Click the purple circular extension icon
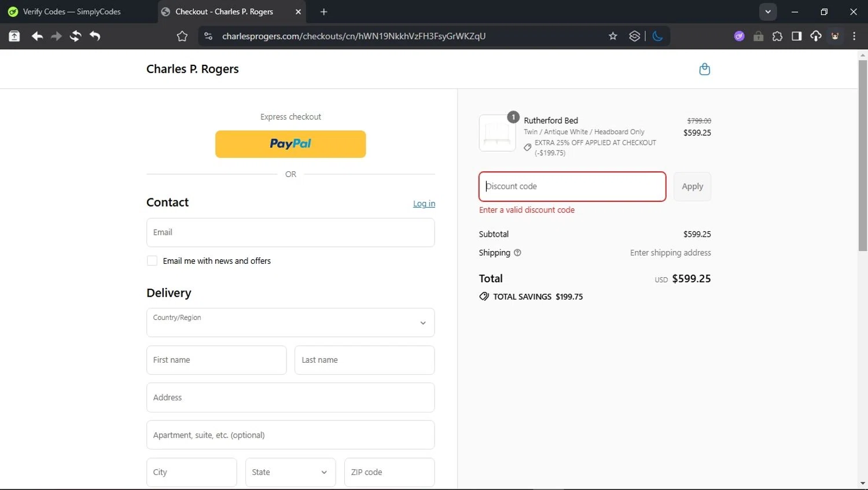Screen dimensions: 868x490 (739, 36)
